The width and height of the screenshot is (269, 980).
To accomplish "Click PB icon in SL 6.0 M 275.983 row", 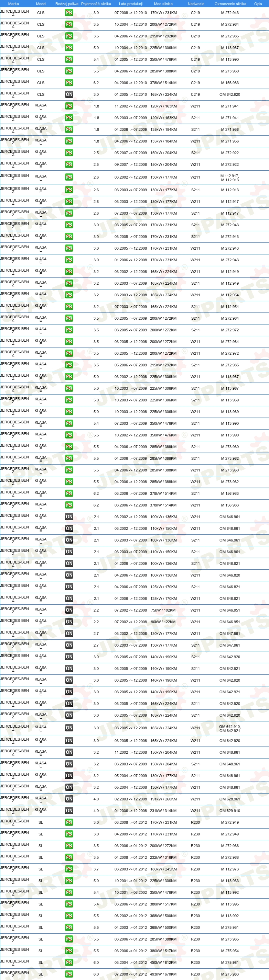I will (x=69, y=974).
